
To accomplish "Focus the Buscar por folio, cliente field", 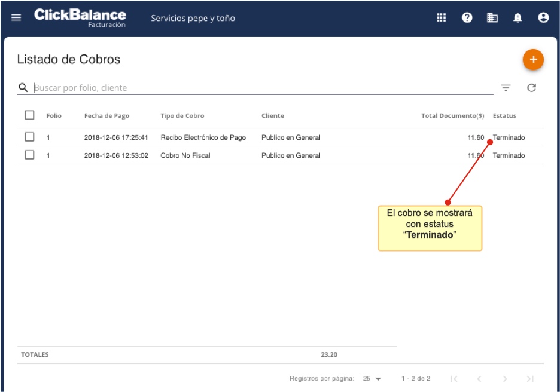I will click(263, 88).
